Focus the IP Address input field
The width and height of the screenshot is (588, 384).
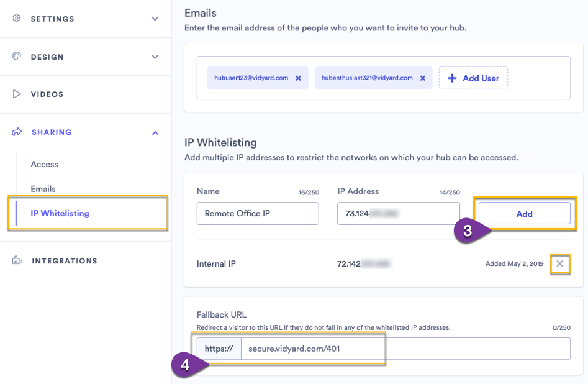click(399, 214)
